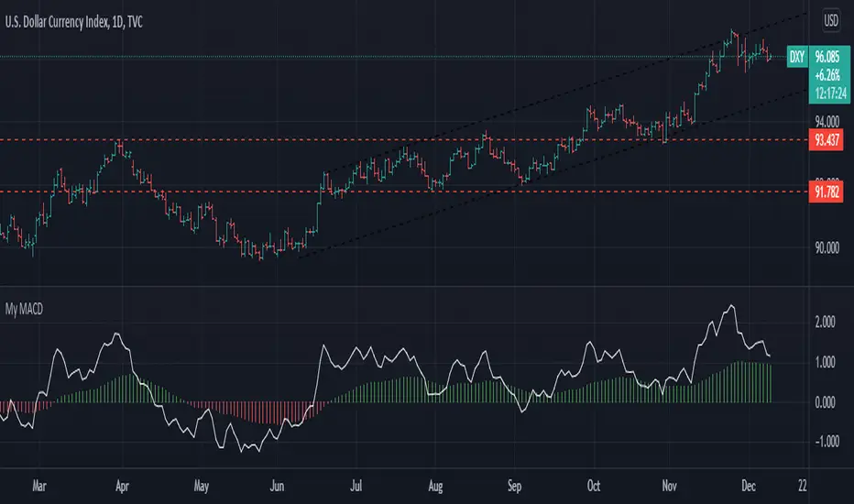Viewport: 854px width, 504px height.
Task: Click the Jul date label
Action: (x=356, y=486)
